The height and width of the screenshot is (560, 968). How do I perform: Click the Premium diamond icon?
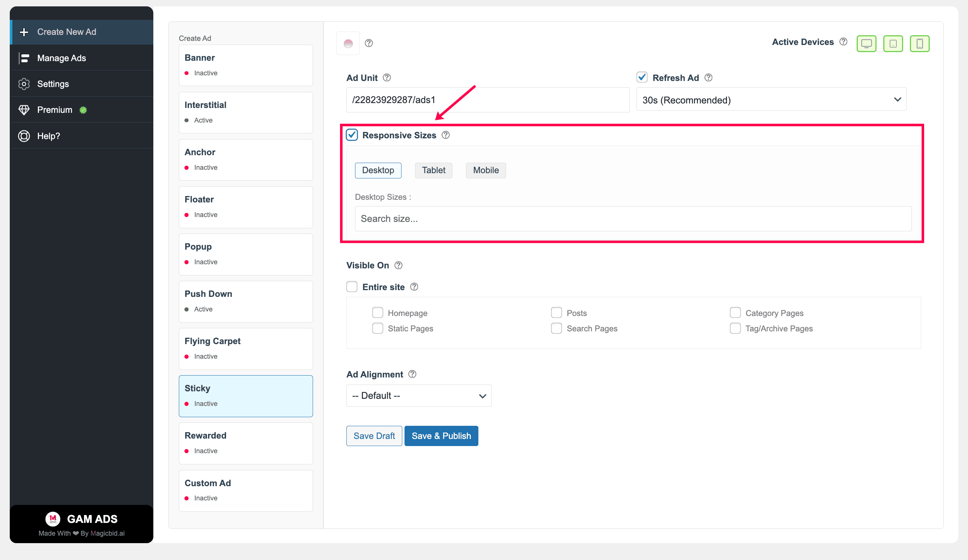click(x=24, y=110)
